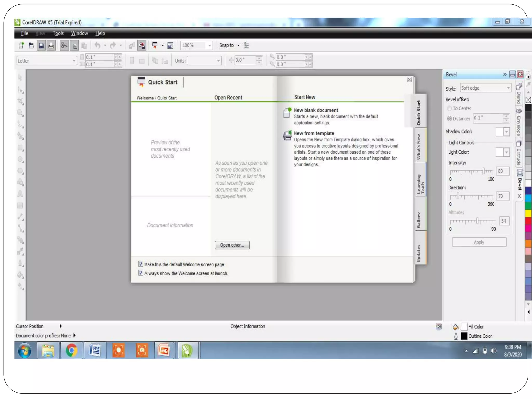This screenshot has height=399, width=532.
Task: Select the To Center radio option
Action: coord(449,108)
